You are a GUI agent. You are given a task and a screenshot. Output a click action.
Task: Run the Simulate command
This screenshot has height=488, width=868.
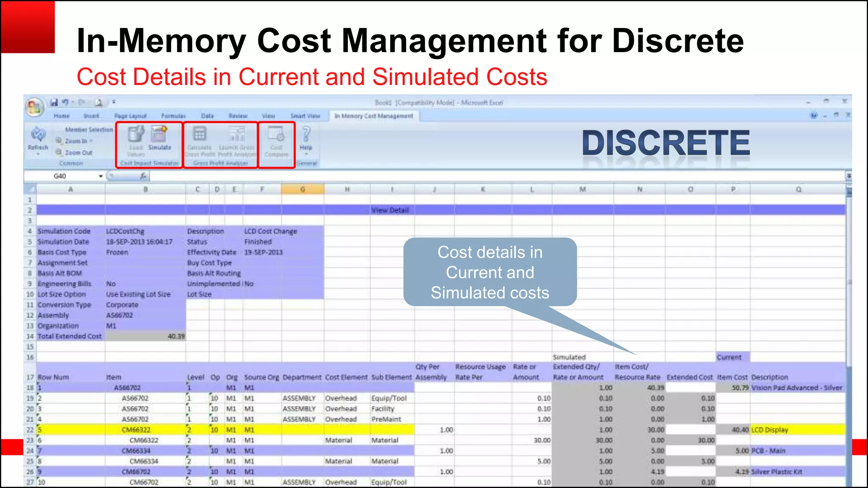pyautogui.click(x=159, y=139)
